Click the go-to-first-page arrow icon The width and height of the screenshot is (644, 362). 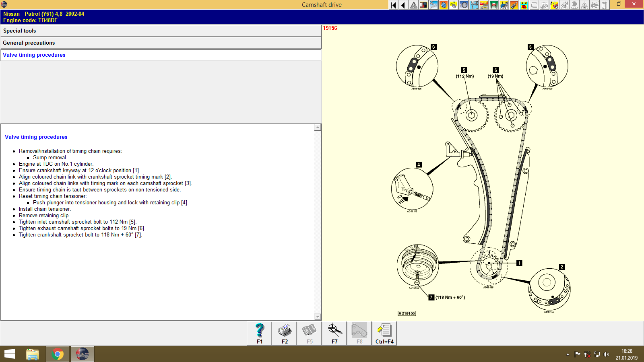393,5
